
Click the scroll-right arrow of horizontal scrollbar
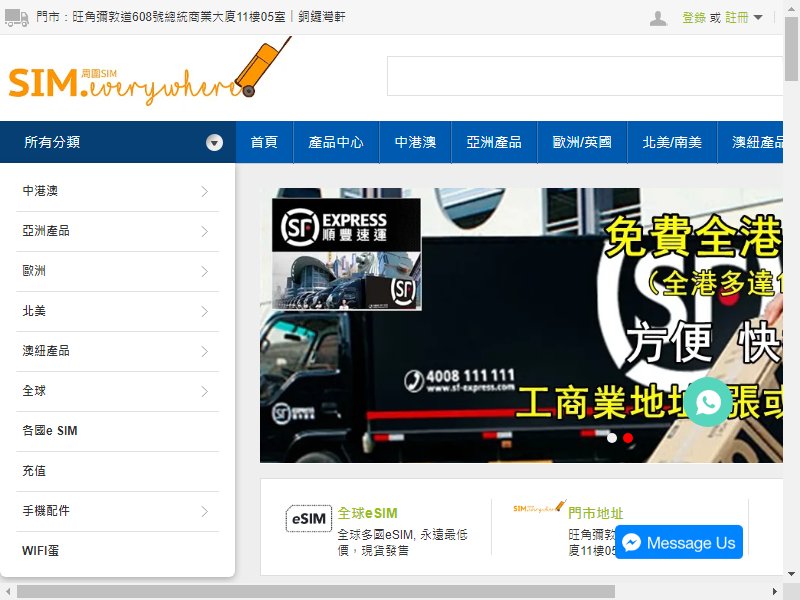(774, 592)
